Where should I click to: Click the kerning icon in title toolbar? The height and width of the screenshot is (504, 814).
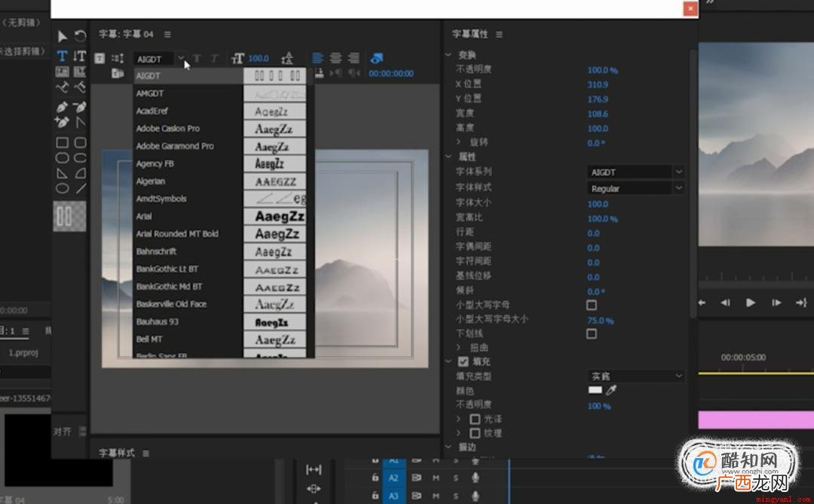[x=287, y=59]
